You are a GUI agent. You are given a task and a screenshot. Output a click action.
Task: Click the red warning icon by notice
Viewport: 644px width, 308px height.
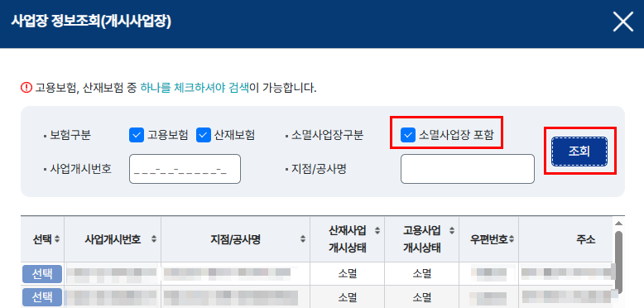26,88
